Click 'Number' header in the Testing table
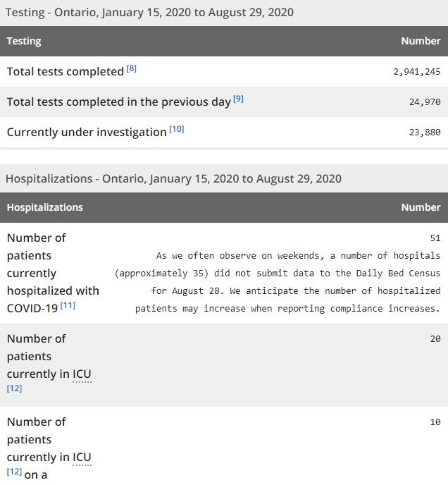 [421, 41]
